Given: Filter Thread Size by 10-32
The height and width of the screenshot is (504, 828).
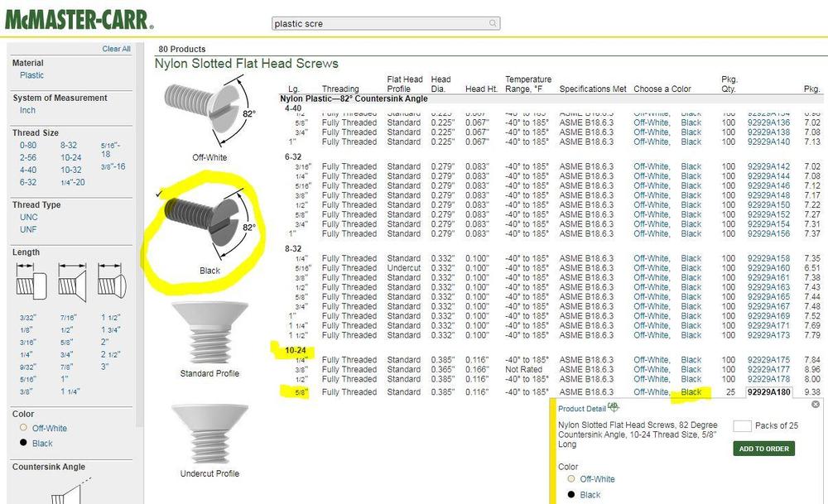Looking at the screenshot, I should pyautogui.click(x=70, y=170).
